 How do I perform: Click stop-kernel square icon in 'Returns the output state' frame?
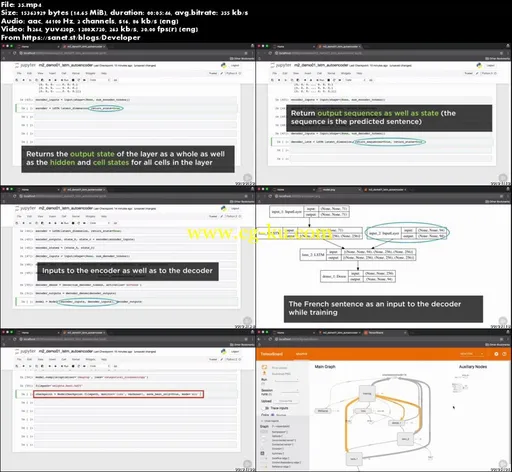73,80
